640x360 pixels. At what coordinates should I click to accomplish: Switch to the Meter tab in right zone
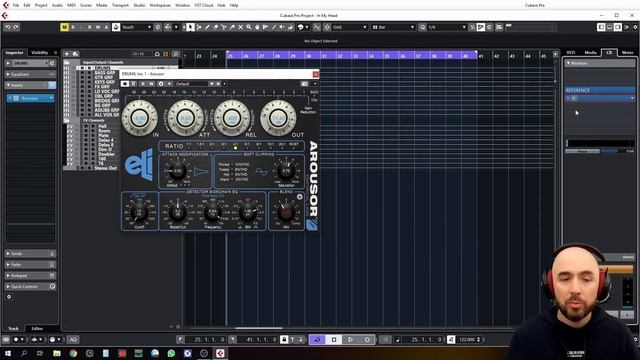(x=627, y=53)
